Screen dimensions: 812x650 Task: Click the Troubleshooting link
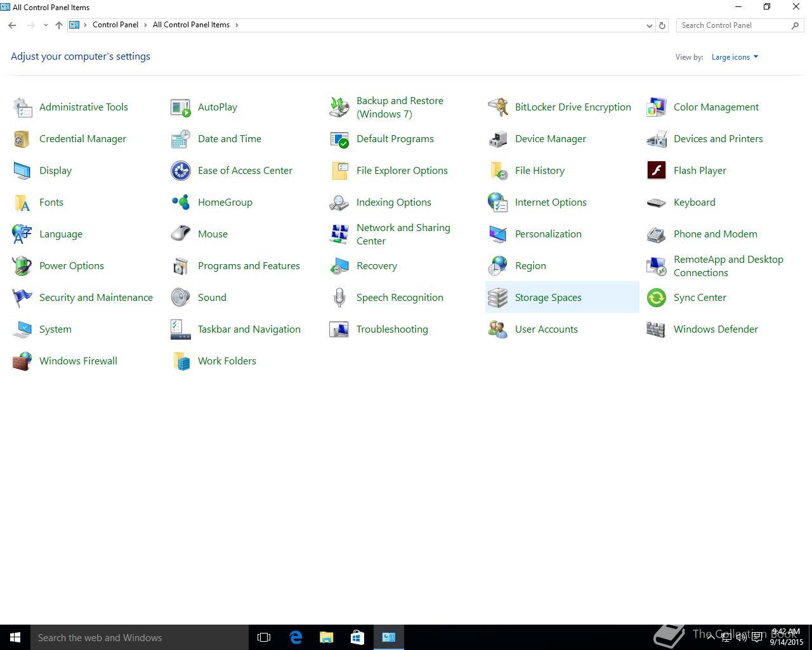[392, 329]
